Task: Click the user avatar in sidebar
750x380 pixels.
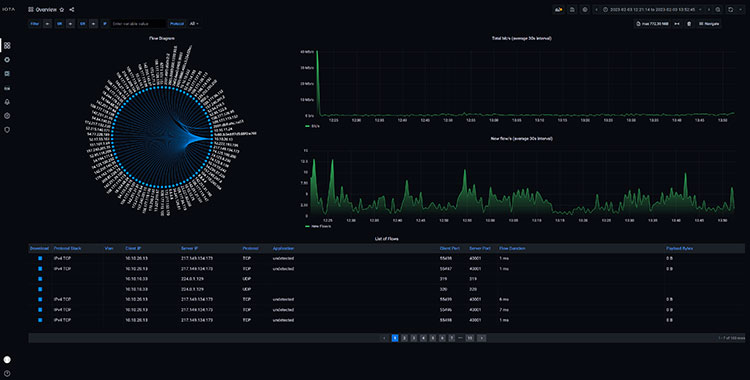Action: point(7,359)
